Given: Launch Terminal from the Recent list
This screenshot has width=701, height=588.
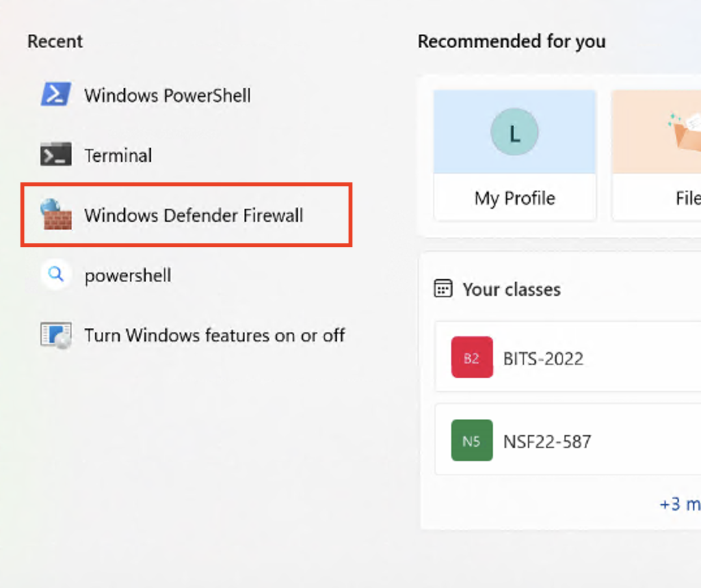Looking at the screenshot, I should pyautogui.click(x=118, y=155).
